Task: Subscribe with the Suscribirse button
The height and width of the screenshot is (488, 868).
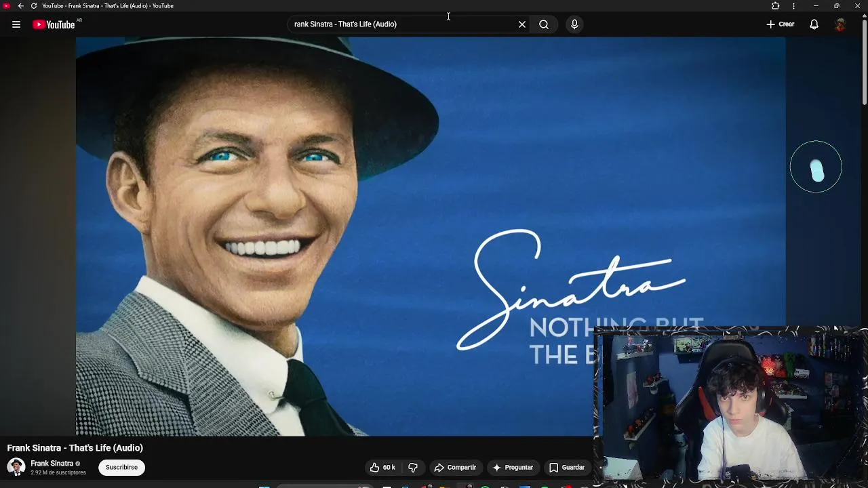Action: [x=121, y=467]
